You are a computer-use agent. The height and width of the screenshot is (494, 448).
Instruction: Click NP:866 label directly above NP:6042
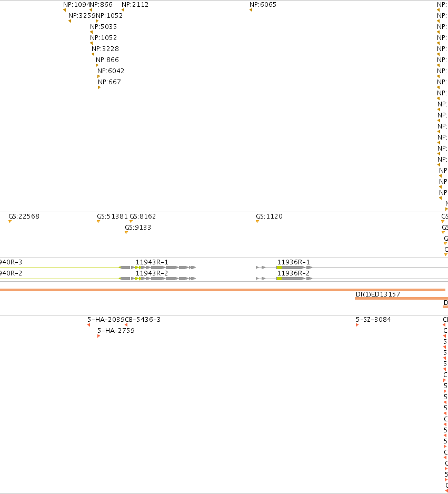[x=107, y=60]
